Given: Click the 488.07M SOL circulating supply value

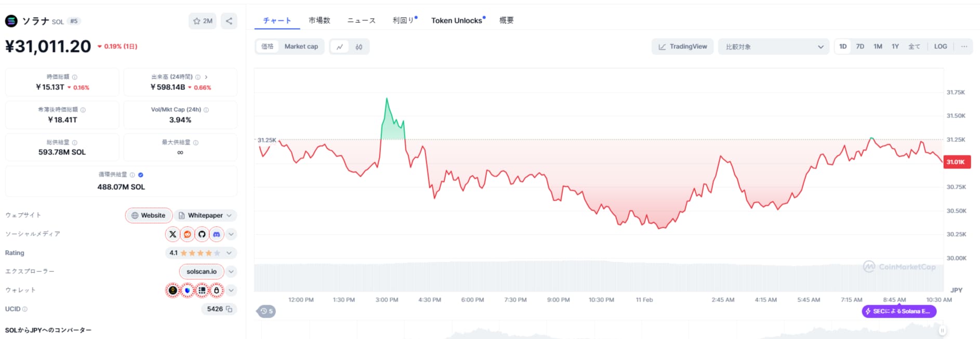Looking at the screenshot, I should click(121, 187).
